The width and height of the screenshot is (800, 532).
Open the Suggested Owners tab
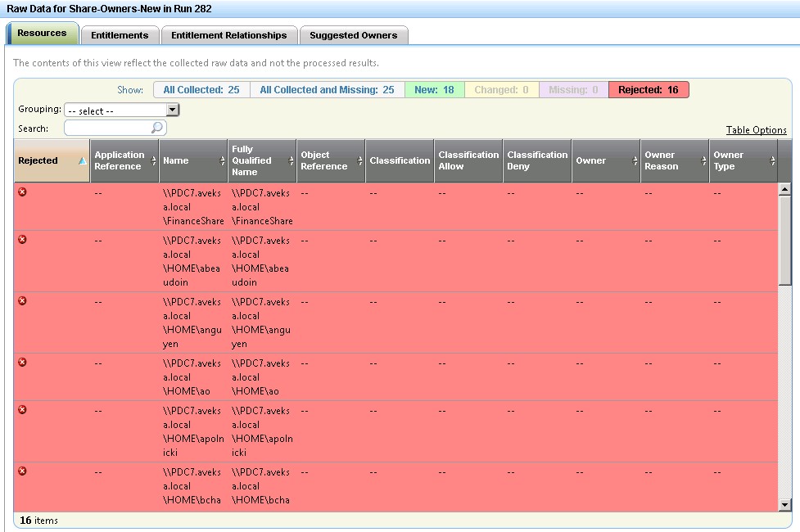click(x=353, y=35)
